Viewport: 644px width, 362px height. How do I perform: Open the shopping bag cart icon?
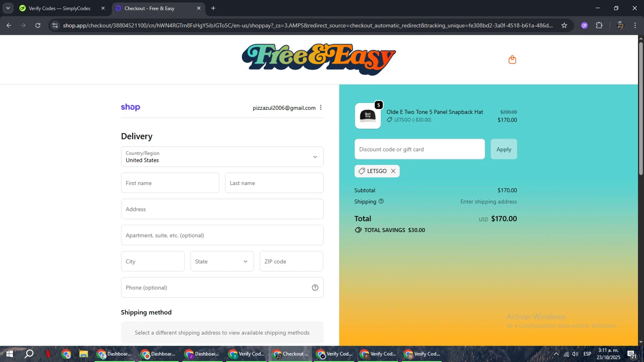click(x=512, y=60)
